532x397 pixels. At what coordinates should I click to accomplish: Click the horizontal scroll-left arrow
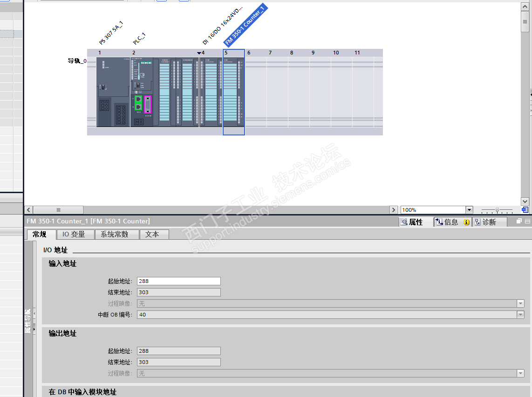pyautogui.click(x=28, y=210)
